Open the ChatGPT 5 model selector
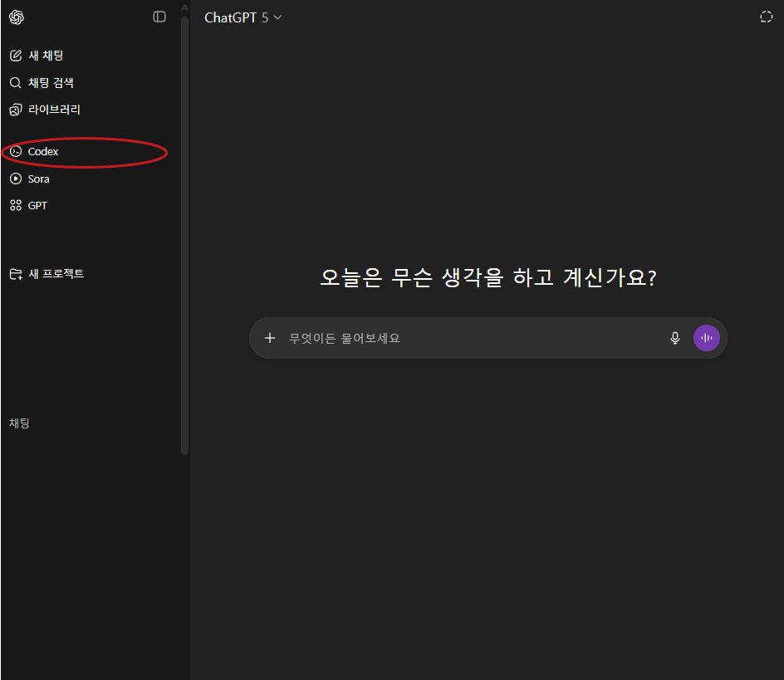The image size is (784, 680). click(243, 17)
